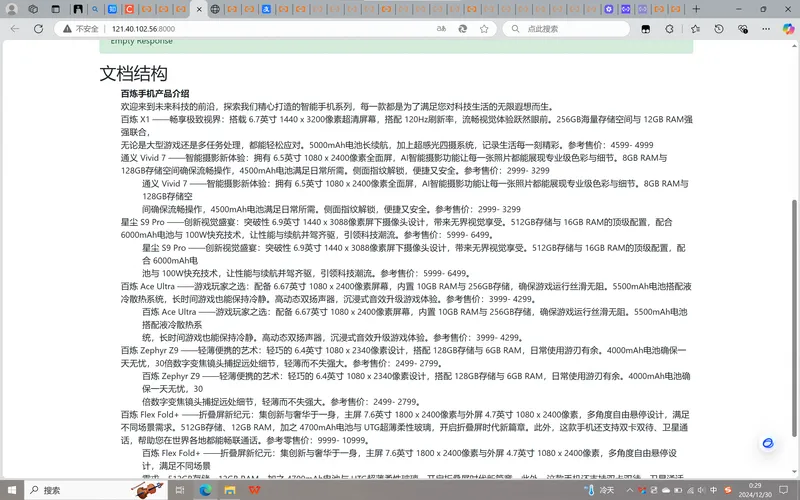Switch to the blue 文 icon tab

266,9
